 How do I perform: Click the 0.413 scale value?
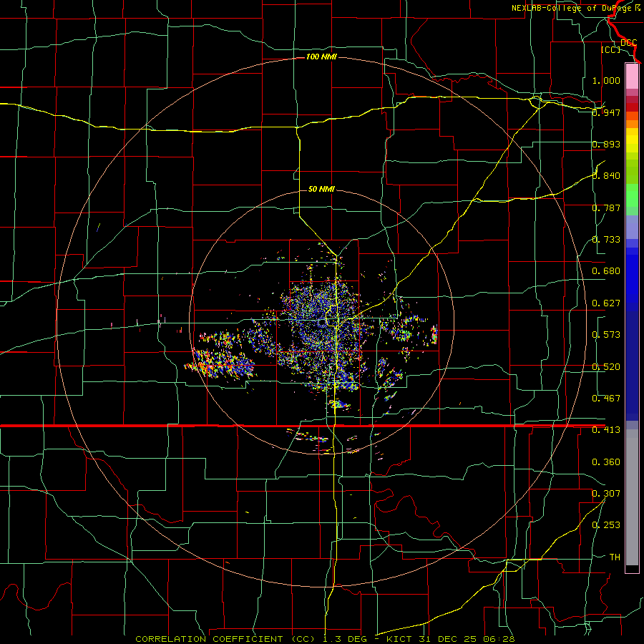pos(606,430)
